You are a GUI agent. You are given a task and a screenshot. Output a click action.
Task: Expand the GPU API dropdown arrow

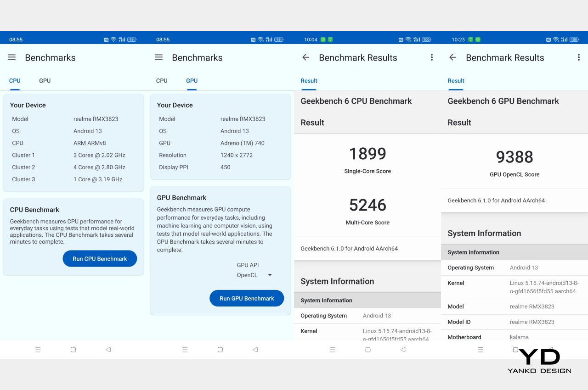[270, 275]
